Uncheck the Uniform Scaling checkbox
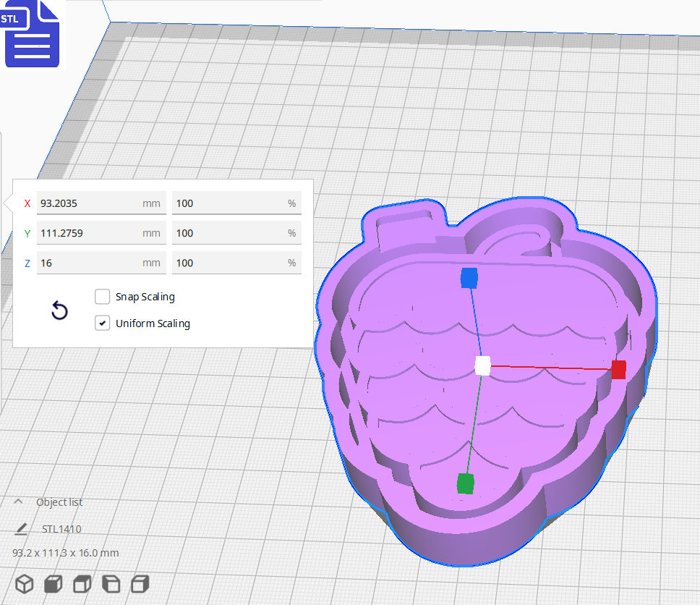Image resolution: width=700 pixels, height=605 pixels. tap(102, 323)
